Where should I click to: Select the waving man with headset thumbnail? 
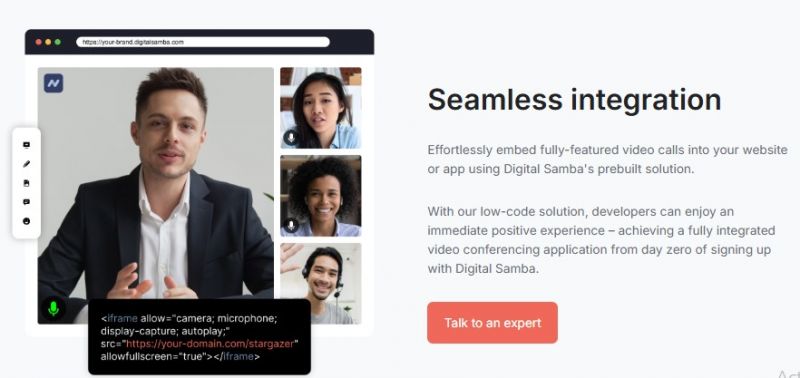pos(320,283)
